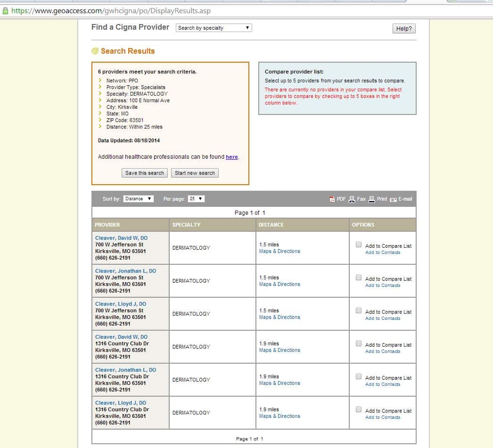Click the Fax icon
The image size is (493, 448).
pos(352,199)
